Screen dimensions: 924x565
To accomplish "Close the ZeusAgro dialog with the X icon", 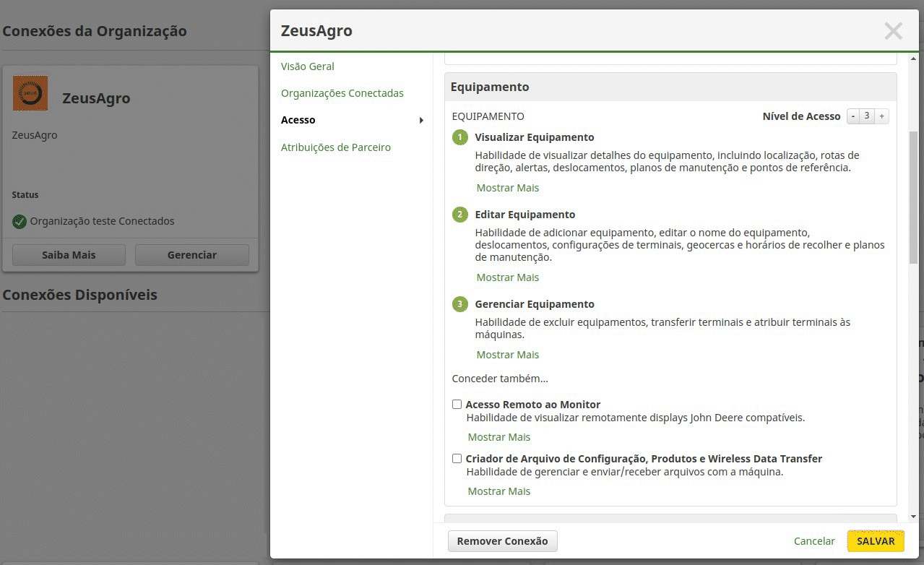I will tap(893, 31).
